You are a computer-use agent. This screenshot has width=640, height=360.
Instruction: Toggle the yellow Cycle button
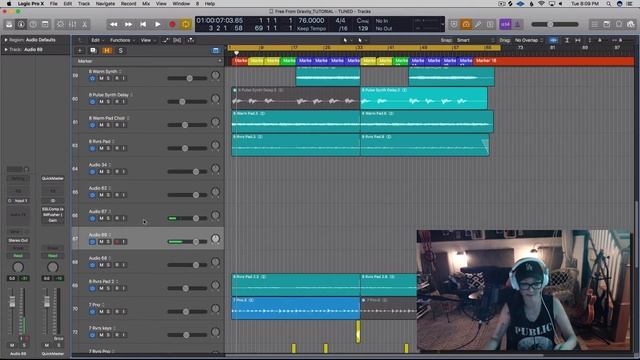tap(186, 24)
